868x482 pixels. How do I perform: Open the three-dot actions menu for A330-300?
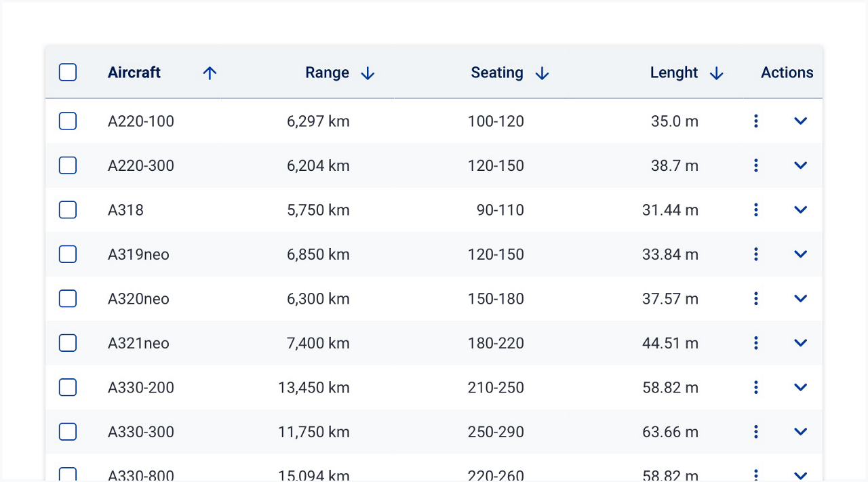755,431
